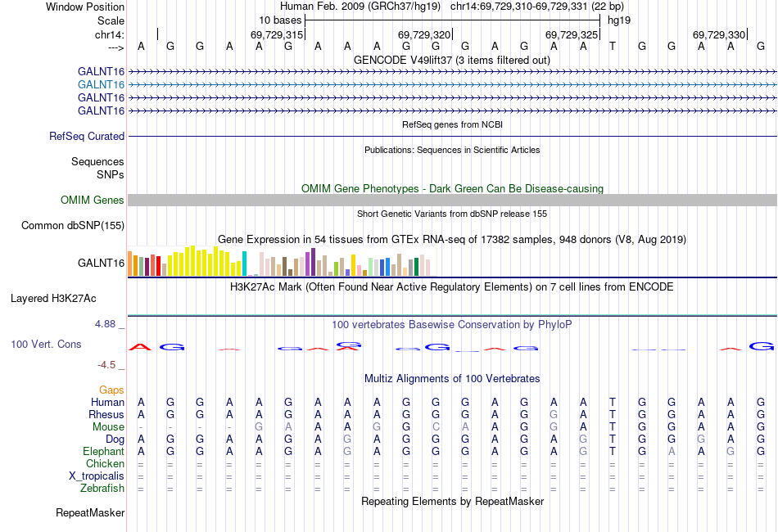The image size is (778, 532).
Task: Select the Chicken alignment row label
Action: (105, 463)
